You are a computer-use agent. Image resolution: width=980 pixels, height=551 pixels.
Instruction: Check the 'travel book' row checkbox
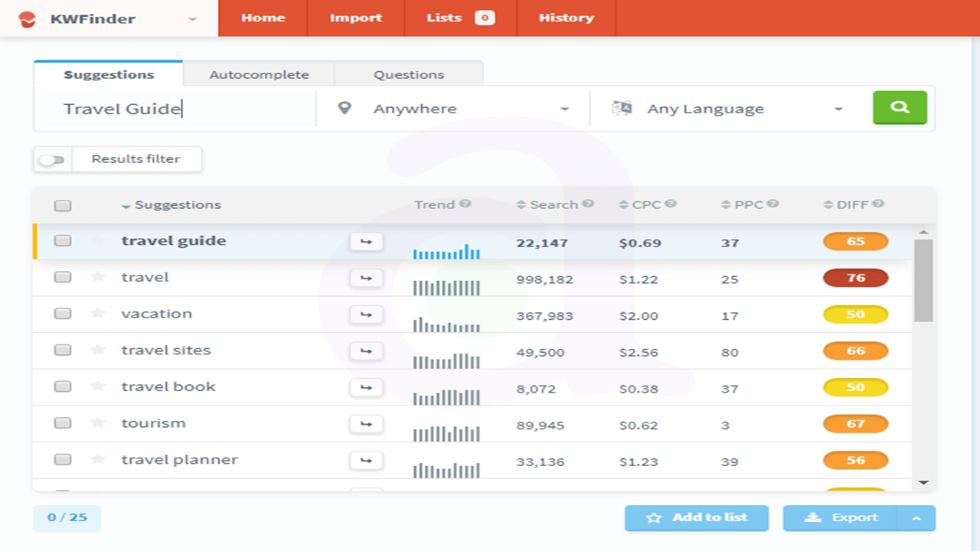point(63,386)
